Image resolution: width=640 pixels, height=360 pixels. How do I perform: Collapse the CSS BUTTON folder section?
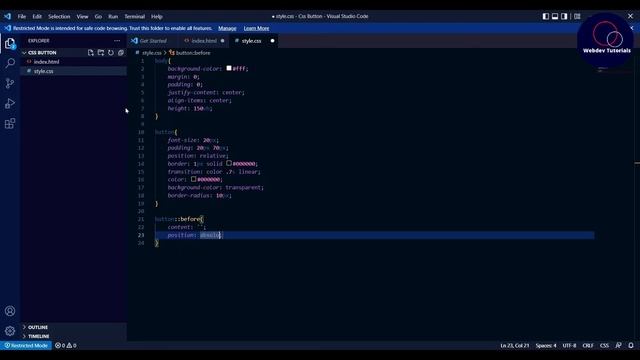click(42, 53)
